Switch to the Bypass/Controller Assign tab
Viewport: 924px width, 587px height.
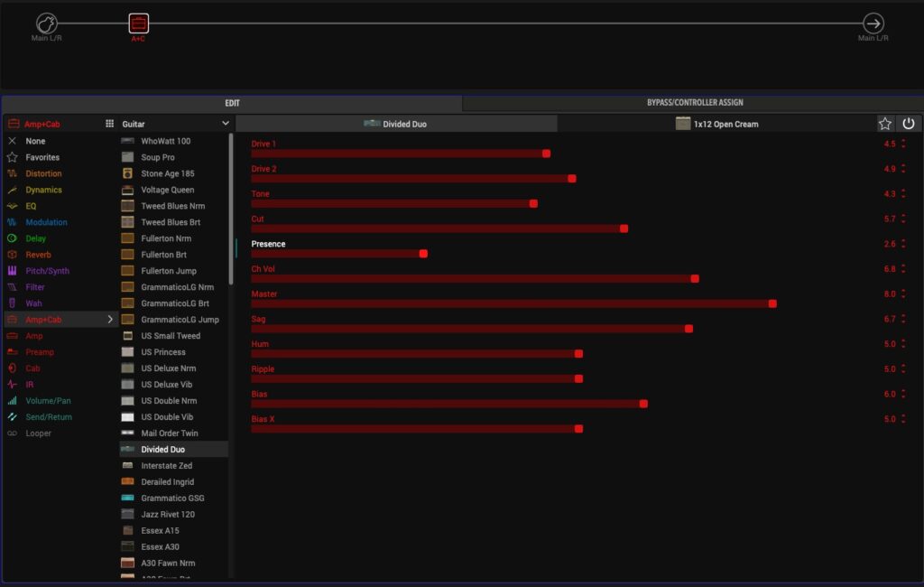694,103
